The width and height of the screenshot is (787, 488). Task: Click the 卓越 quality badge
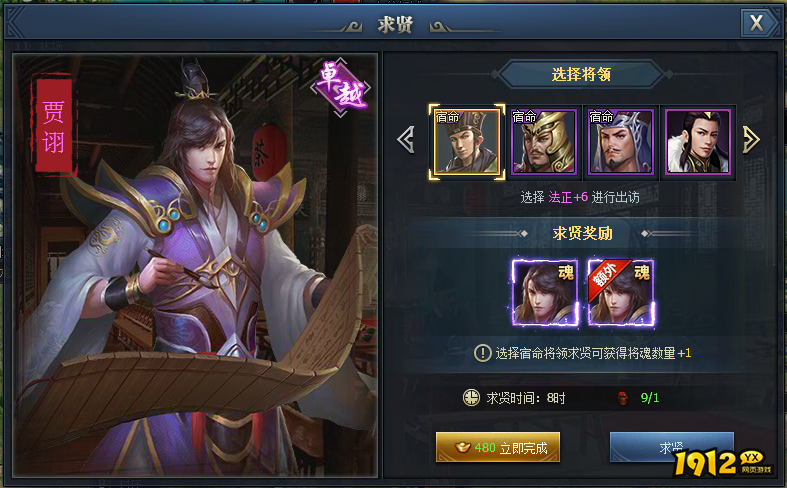(x=341, y=87)
